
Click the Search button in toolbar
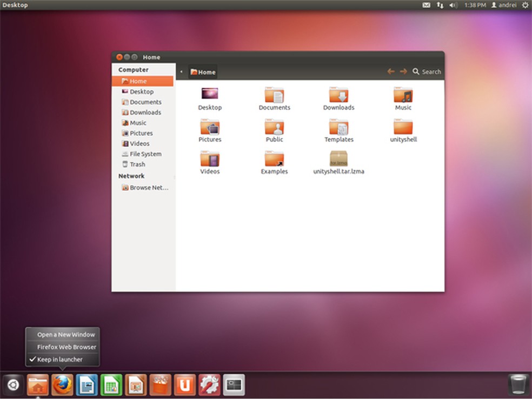pos(427,72)
